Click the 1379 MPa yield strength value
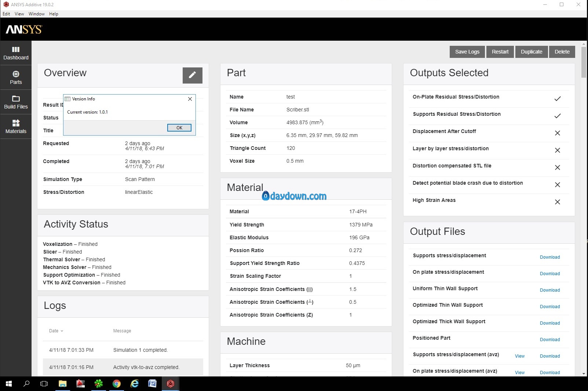 coord(361,225)
